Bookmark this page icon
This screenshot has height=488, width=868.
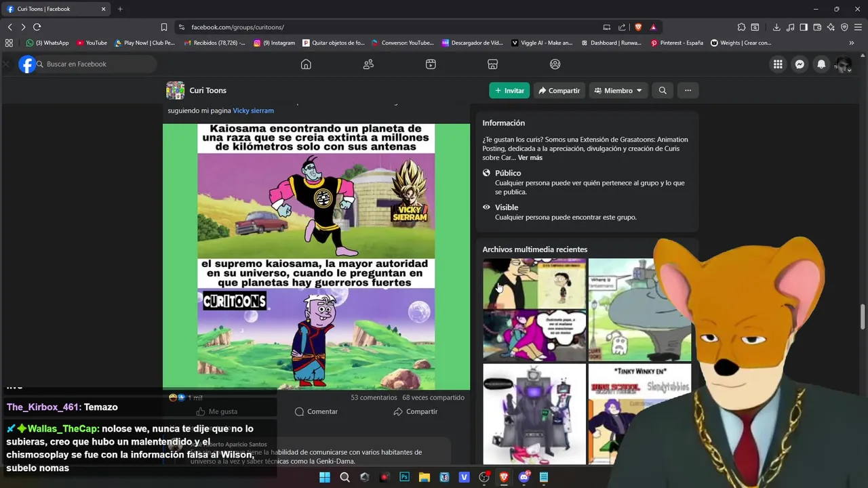[x=164, y=27]
